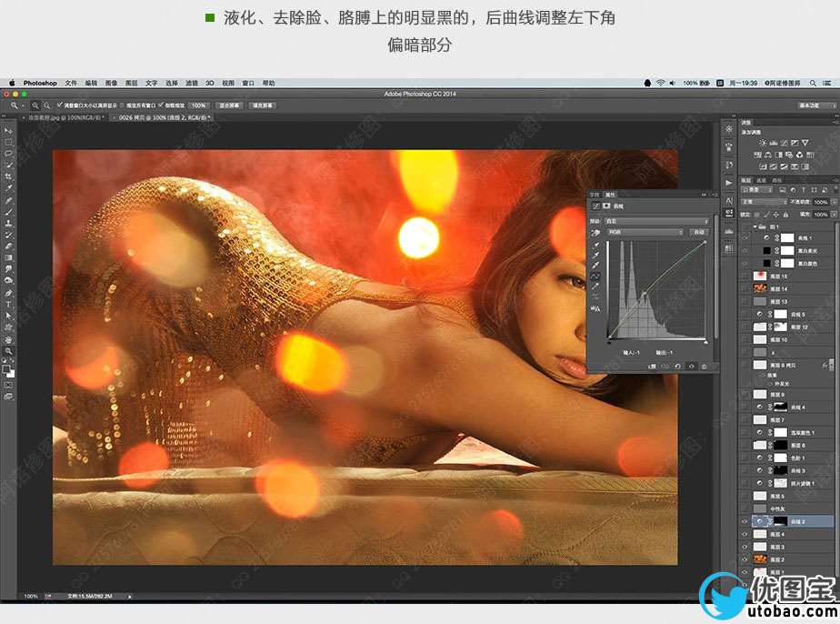Open the RGB channel dropdown in Curves

[645, 233]
